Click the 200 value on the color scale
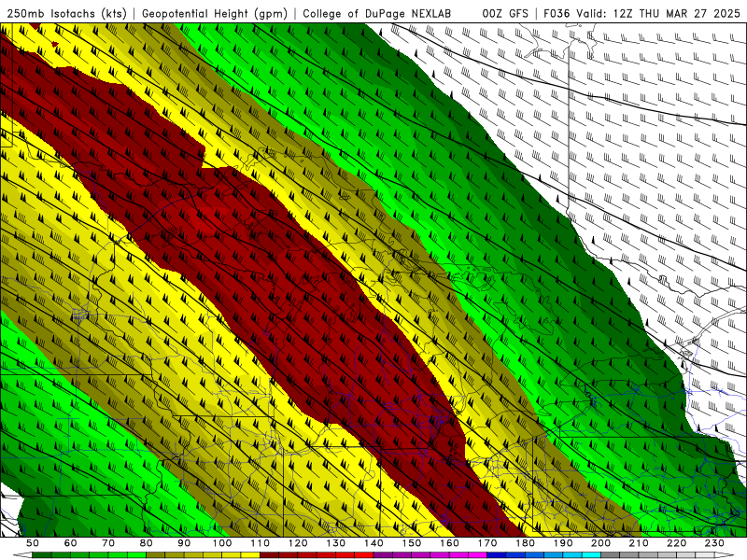This screenshot has width=747, height=560. click(600, 543)
